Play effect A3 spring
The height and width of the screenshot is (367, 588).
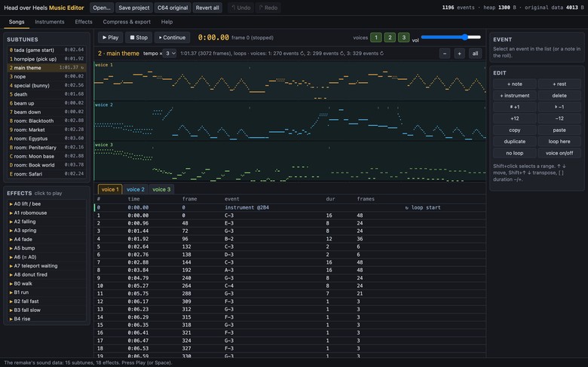[47, 231]
